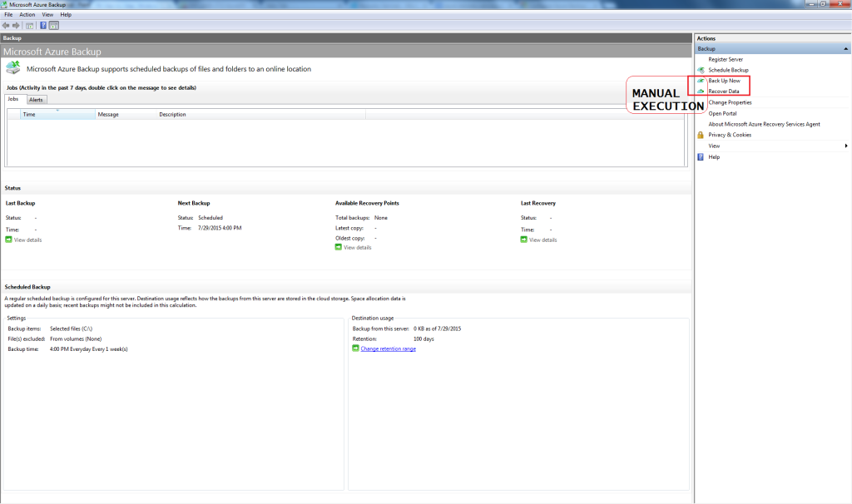Click the Recover Data cloud icon

(701, 91)
